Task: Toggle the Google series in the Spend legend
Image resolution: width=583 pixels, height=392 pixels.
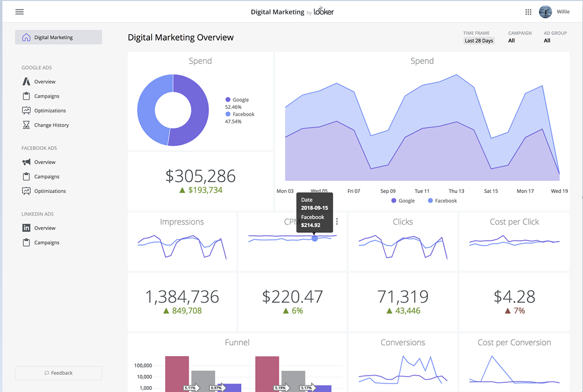Action: tap(403, 200)
